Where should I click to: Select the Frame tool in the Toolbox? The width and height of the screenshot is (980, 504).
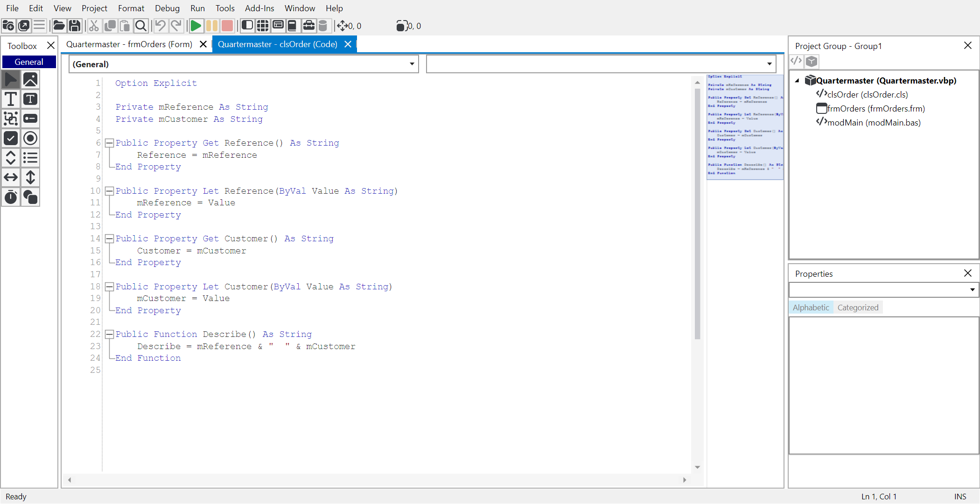point(11,119)
